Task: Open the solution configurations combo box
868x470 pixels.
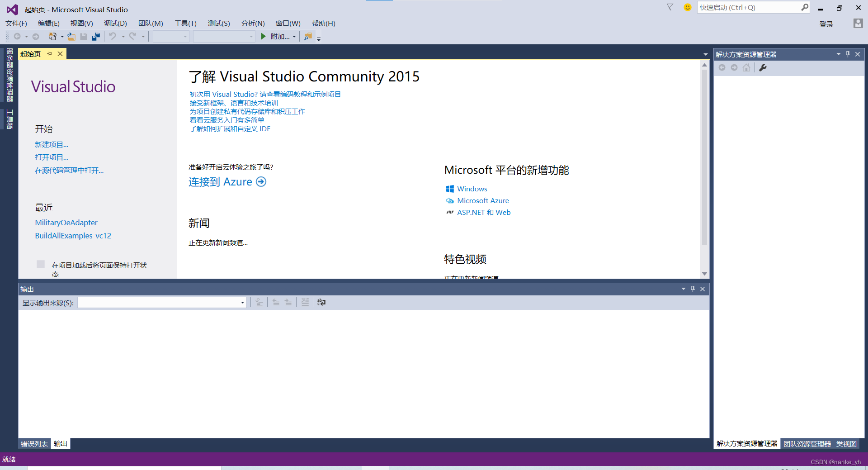Action: [171, 37]
